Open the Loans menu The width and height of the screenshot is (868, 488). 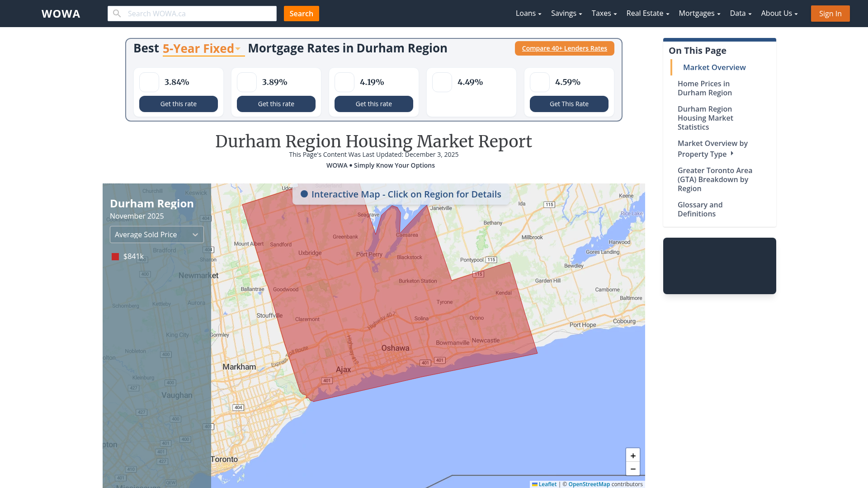[528, 13]
